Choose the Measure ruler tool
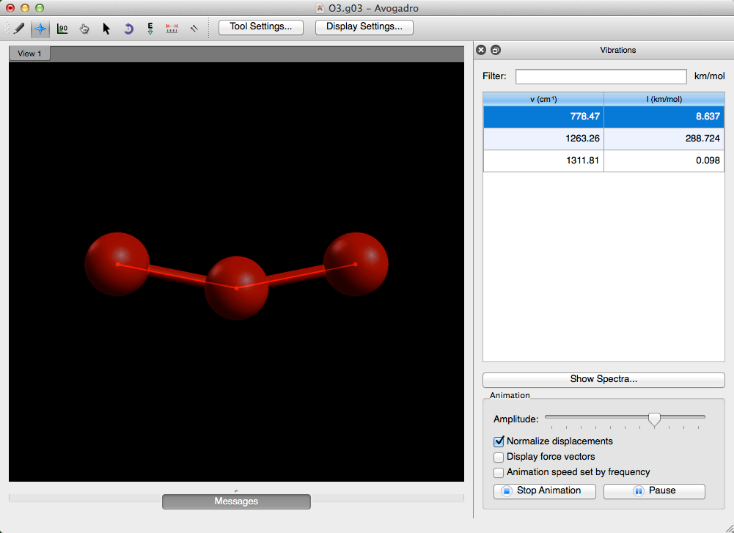 [172, 28]
